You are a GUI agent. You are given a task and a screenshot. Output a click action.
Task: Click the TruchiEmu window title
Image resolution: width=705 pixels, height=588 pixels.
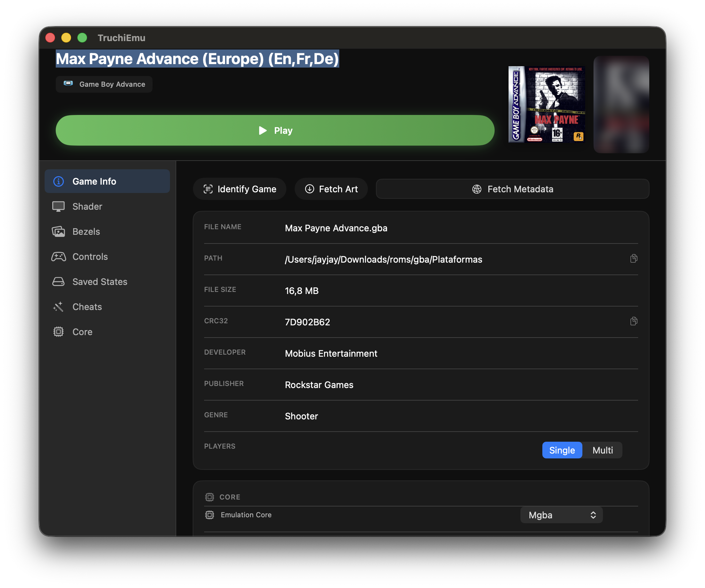(x=122, y=38)
